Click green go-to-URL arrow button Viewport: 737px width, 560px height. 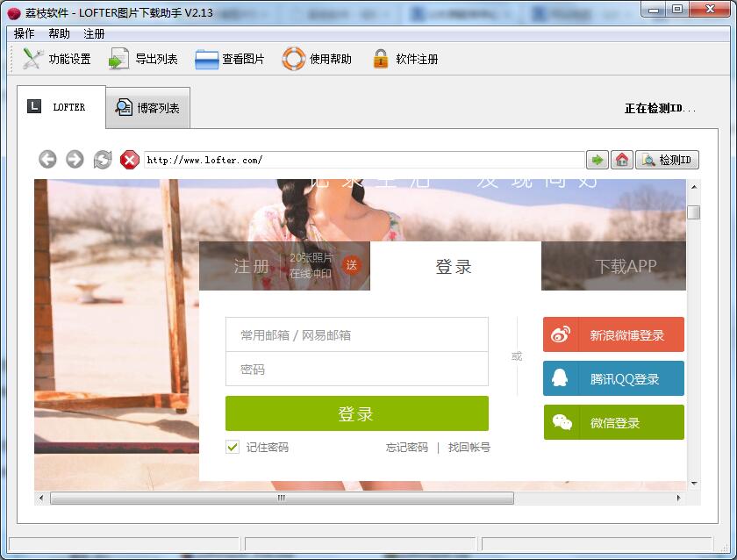pyautogui.click(x=597, y=160)
